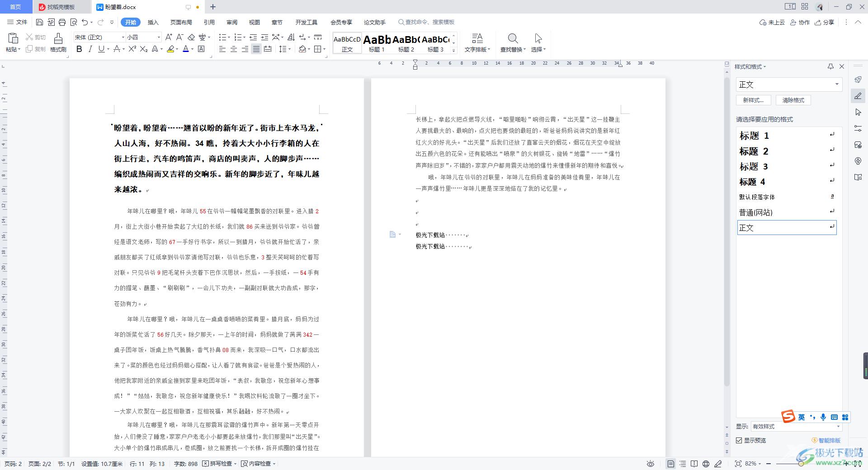
Task: Increase paragraph indent
Action: pos(264,37)
